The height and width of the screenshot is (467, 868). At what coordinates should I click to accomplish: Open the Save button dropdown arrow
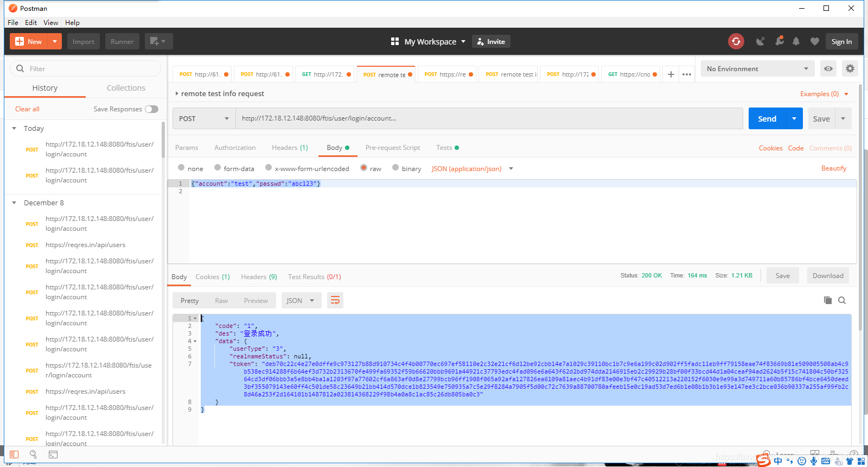[843, 118]
